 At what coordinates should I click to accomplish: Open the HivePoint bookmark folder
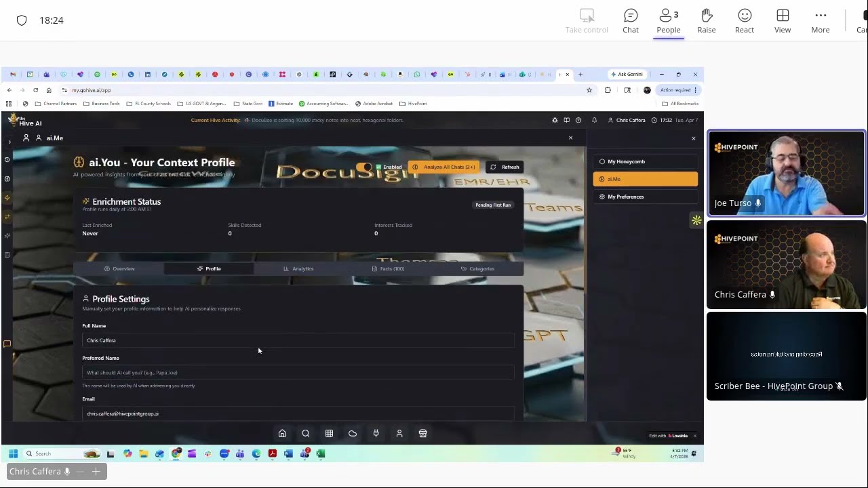(x=413, y=104)
